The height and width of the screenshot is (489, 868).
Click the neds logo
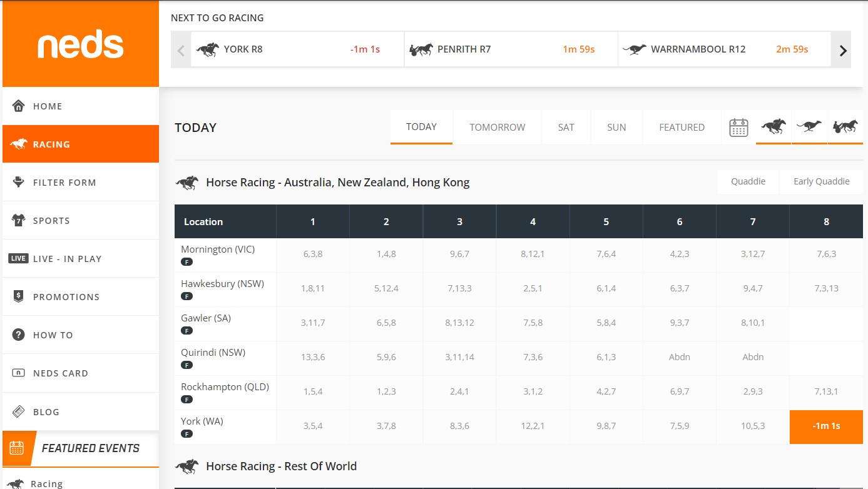(x=81, y=44)
